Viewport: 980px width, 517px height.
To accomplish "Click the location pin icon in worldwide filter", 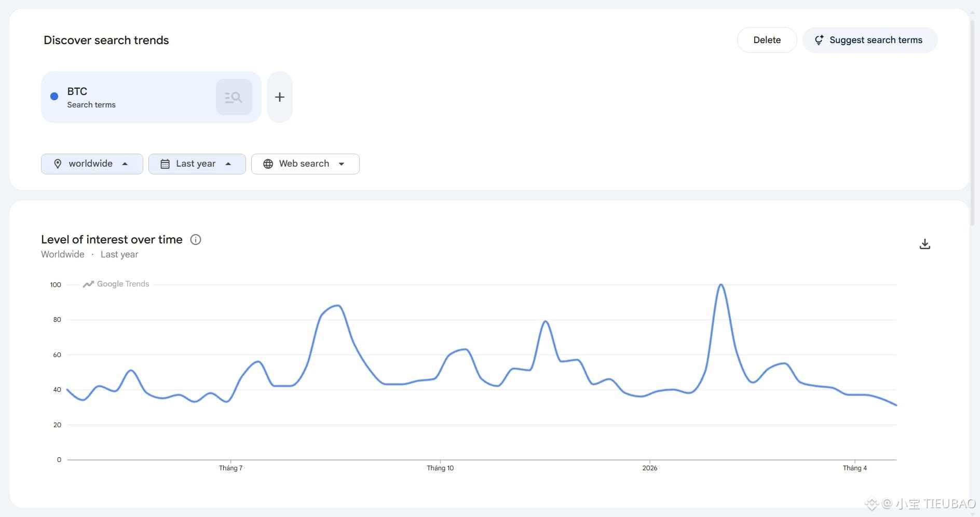I will 58,164.
